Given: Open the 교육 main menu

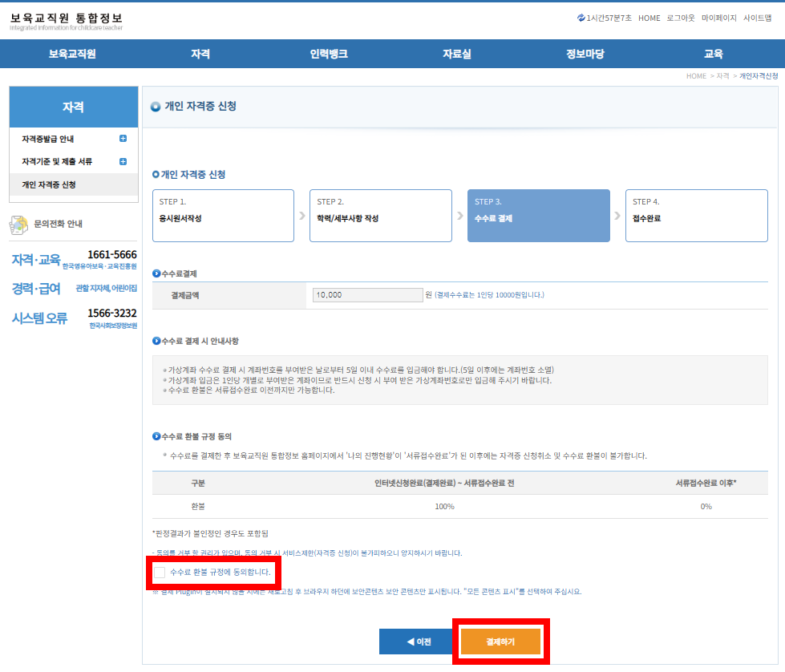Looking at the screenshot, I should coord(714,54).
